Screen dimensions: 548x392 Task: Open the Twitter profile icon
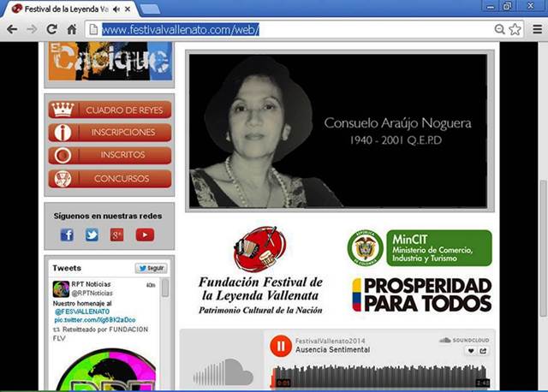pyautogui.click(x=92, y=235)
